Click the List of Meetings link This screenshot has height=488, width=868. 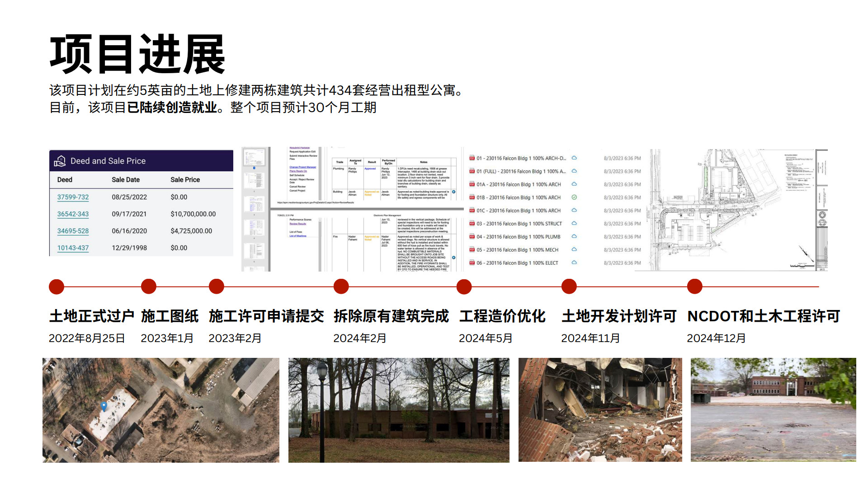pos(298,236)
